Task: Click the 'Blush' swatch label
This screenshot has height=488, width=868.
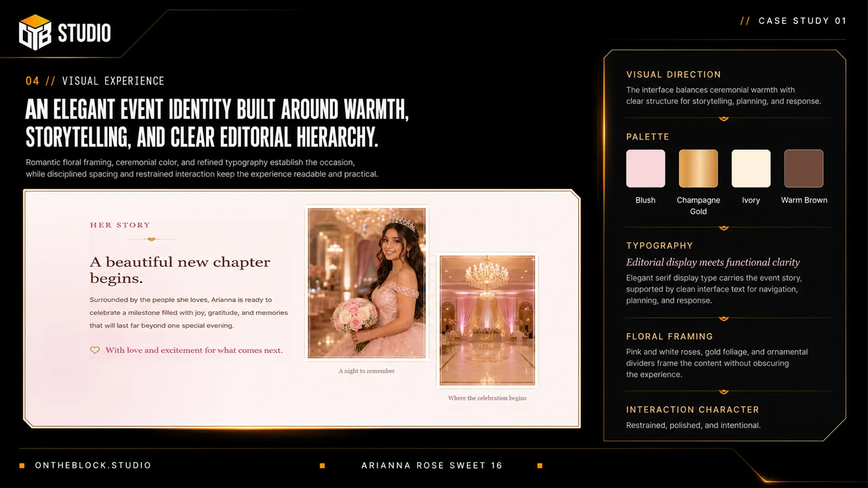Action: [646, 200]
